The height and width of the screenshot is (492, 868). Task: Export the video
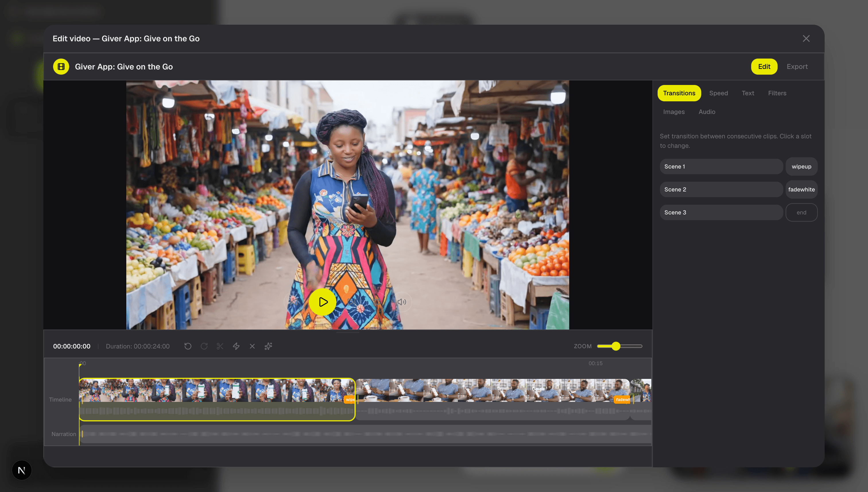(x=797, y=67)
